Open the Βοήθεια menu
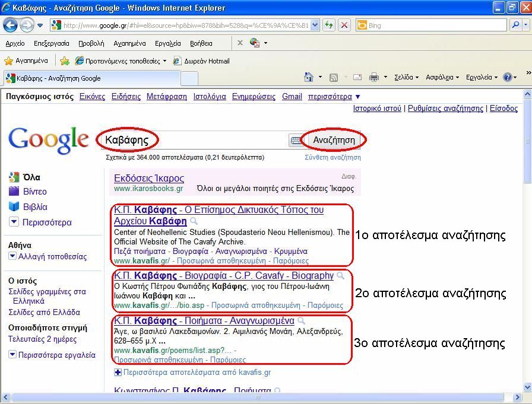Screen dimensions: 532x404 coord(201,43)
